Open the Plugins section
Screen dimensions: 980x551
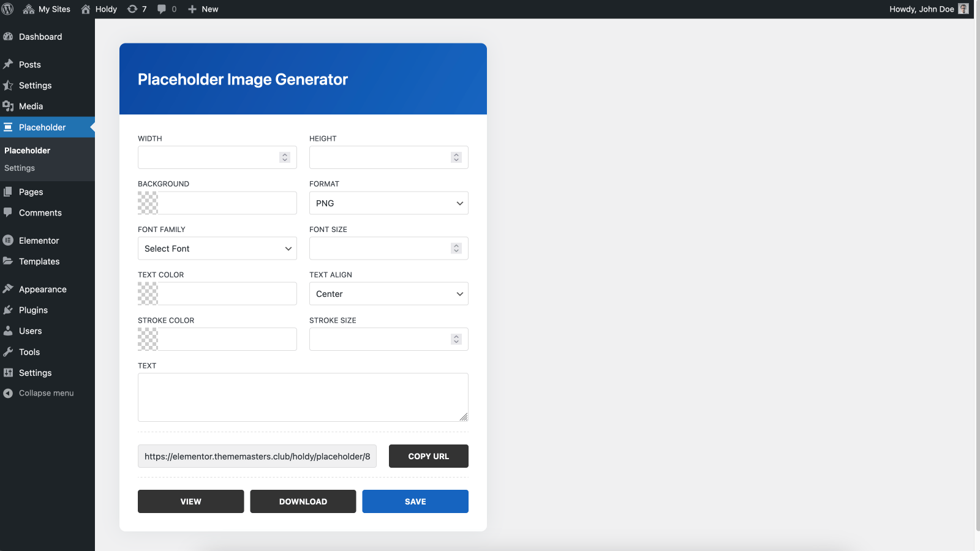[34, 310]
